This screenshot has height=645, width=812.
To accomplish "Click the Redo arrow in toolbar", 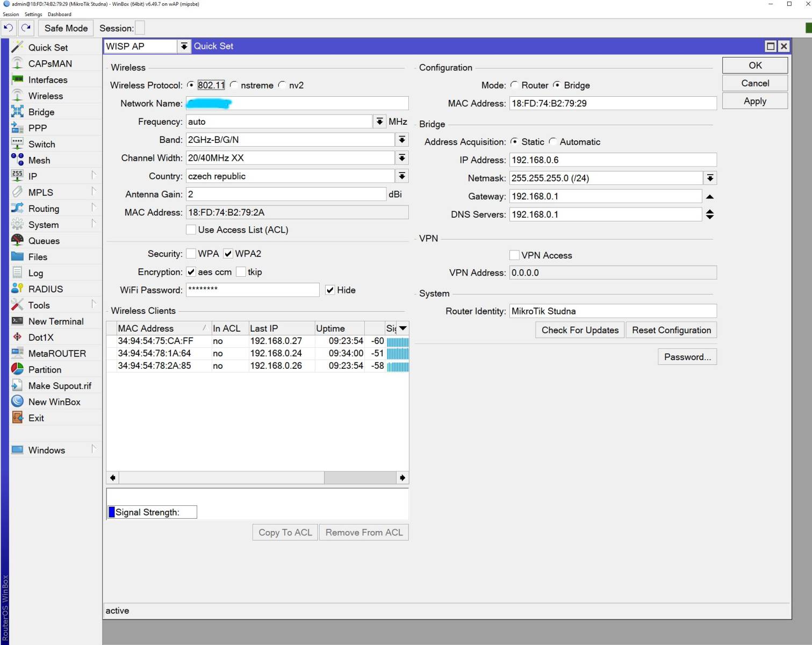I will tap(26, 28).
